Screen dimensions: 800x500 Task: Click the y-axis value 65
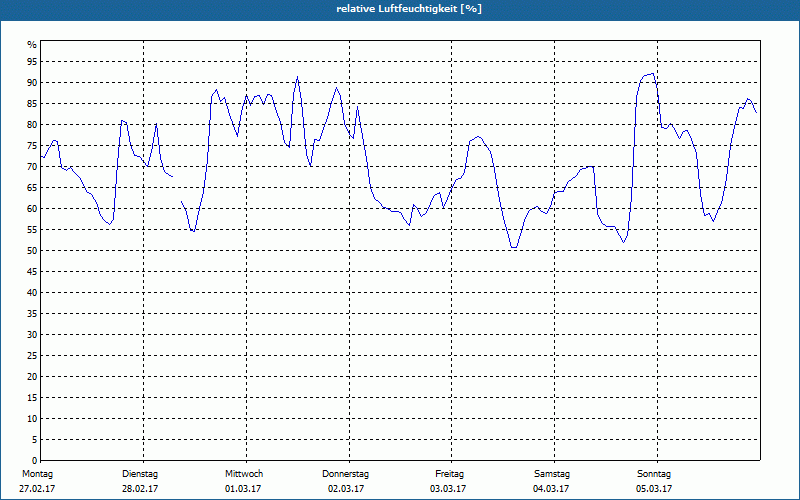click(x=32, y=188)
